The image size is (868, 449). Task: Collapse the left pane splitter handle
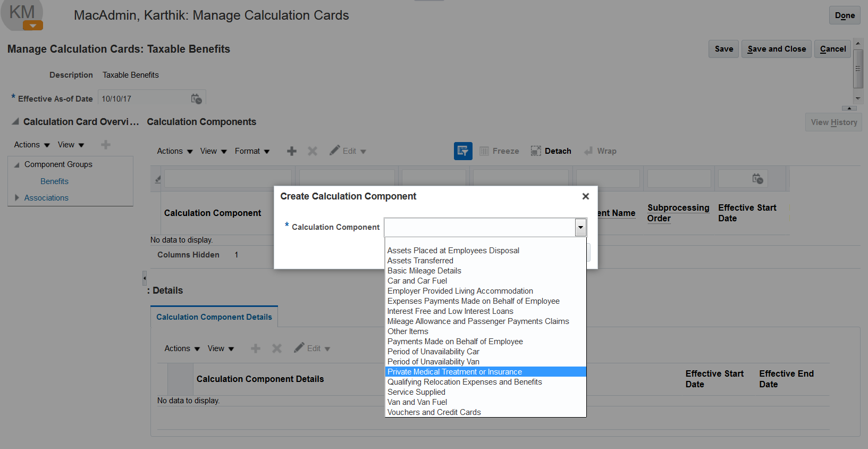[144, 278]
